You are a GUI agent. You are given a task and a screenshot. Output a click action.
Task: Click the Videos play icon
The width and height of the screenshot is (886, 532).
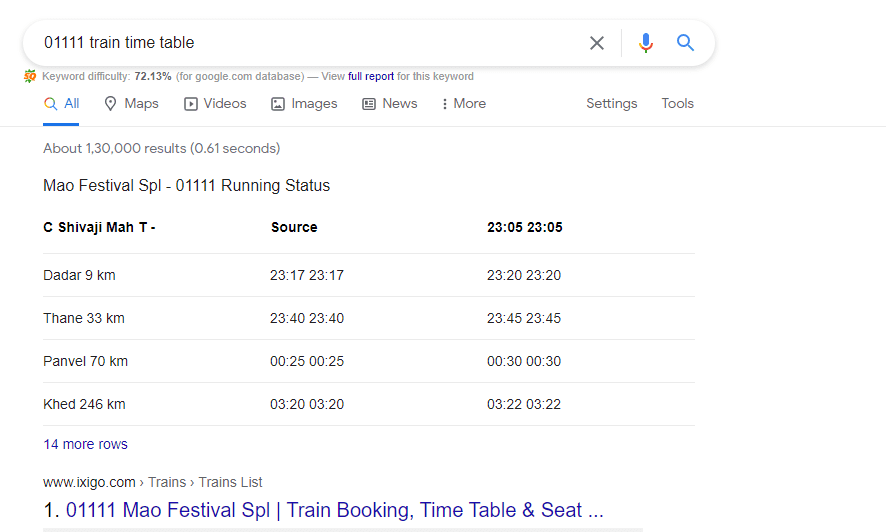coord(191,104)
